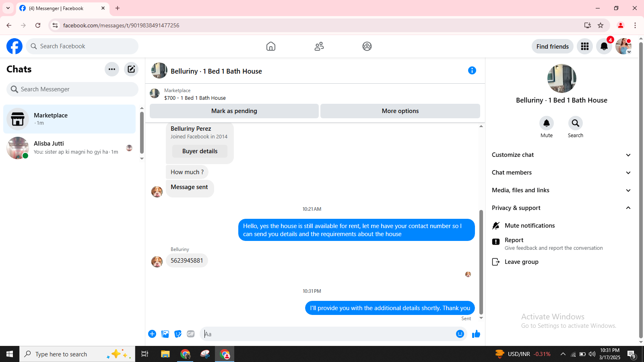Open the notifications bell

[604, 46]
